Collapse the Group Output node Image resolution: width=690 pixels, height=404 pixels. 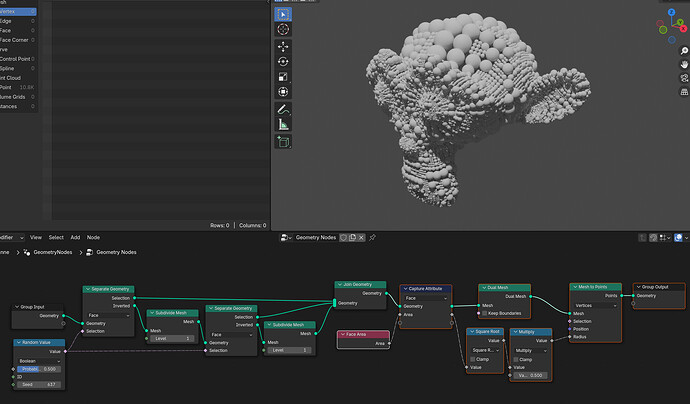coord(639,287)
